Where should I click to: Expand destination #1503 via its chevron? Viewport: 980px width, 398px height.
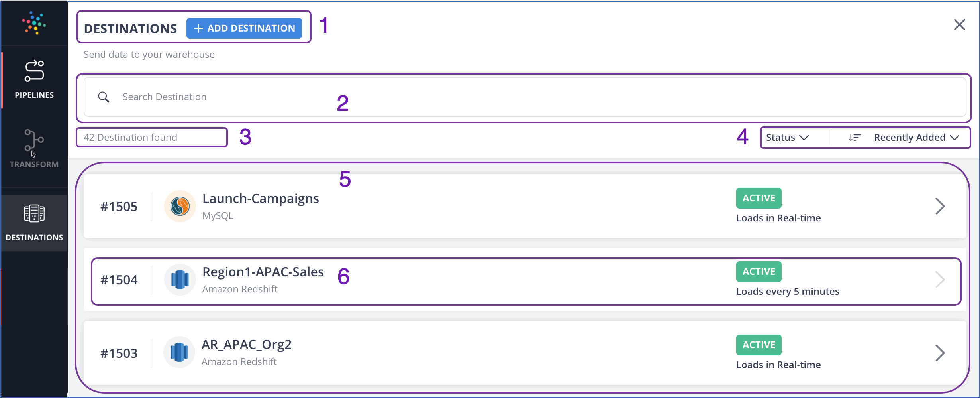941,352
